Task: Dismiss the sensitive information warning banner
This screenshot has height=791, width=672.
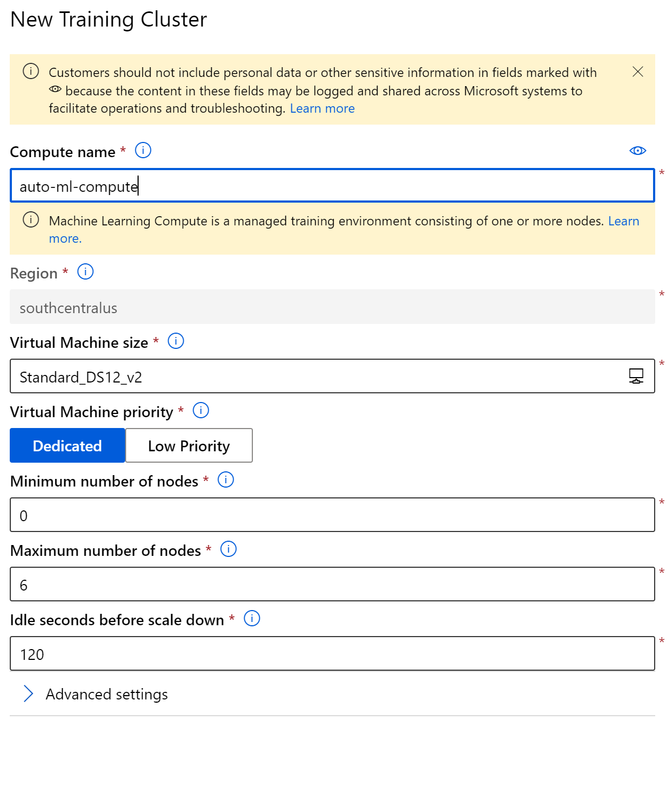Action: [x=638, y=72]
